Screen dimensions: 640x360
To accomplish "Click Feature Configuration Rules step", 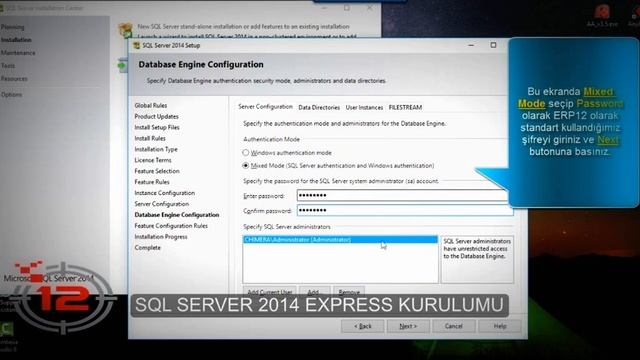I will [171, 226].
